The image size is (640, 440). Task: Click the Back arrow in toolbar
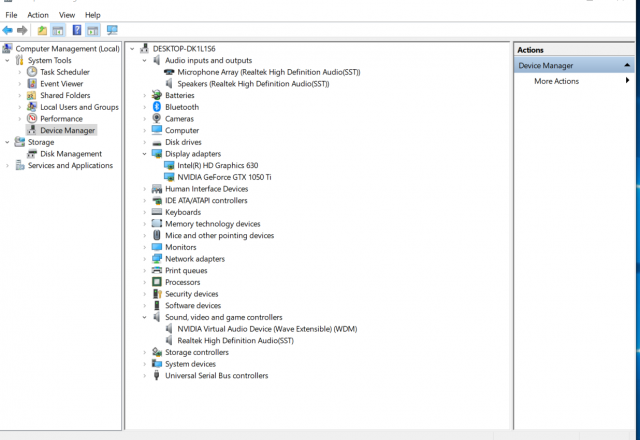tap(8, 30)
